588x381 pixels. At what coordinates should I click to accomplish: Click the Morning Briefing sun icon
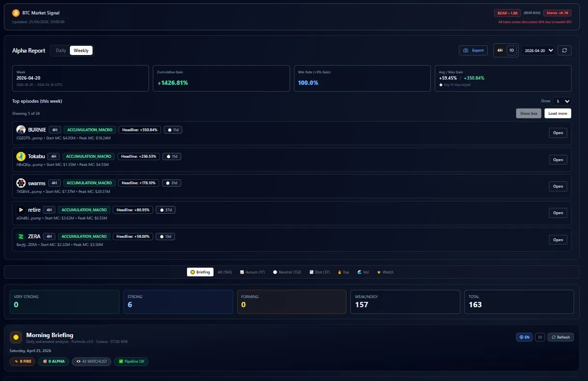point(16,337)
